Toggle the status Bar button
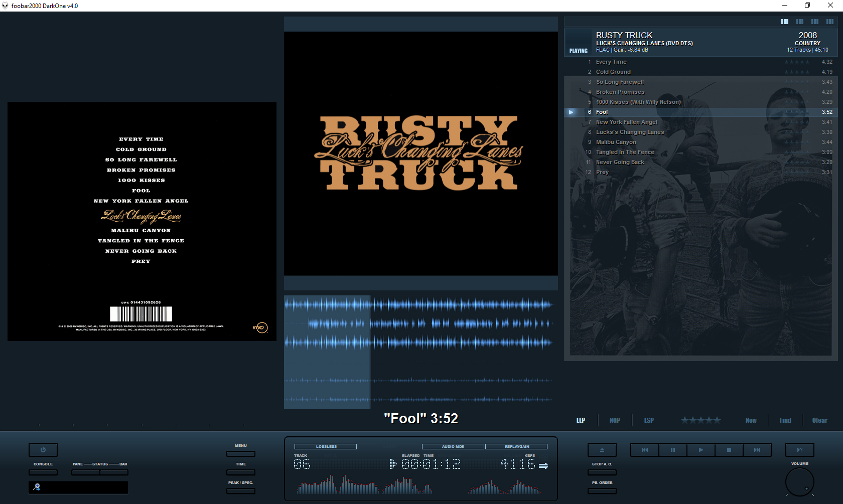Viewport: 843px width, 504px height. pos(114,472)
